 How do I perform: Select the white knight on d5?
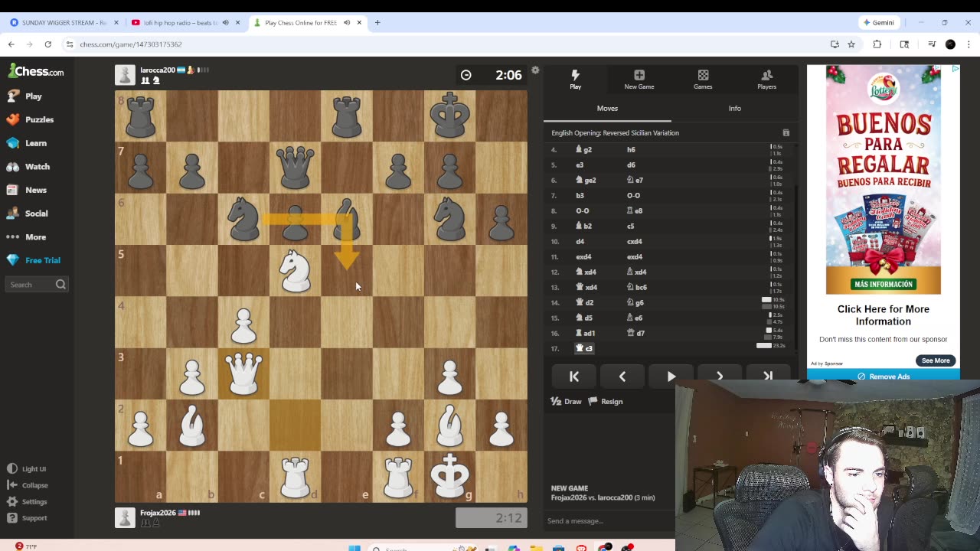pyautogui.click(x=295, y=270)
